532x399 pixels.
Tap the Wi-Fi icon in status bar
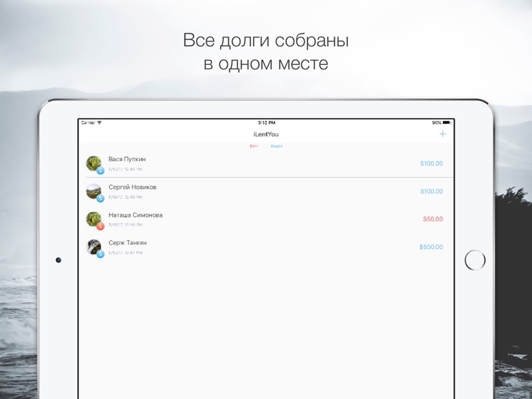pyautogui.click(x=99, y=122)
